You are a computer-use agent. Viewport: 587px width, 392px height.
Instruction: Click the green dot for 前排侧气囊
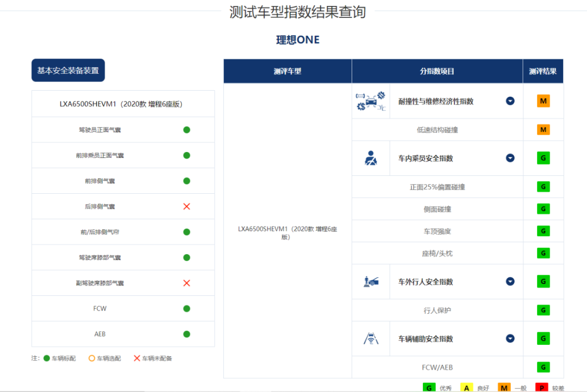coord(186,181)
